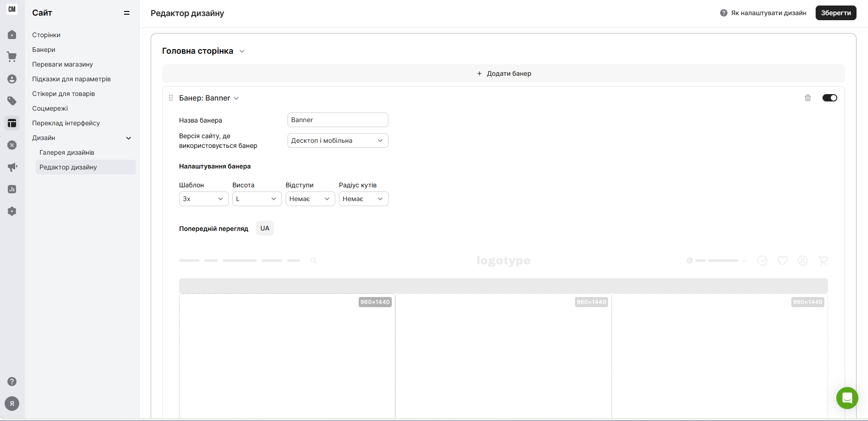The width and height of the screenshot is (868, 421).
Task: Open Стікери для товарів menu item
Action: coord(63,94)
